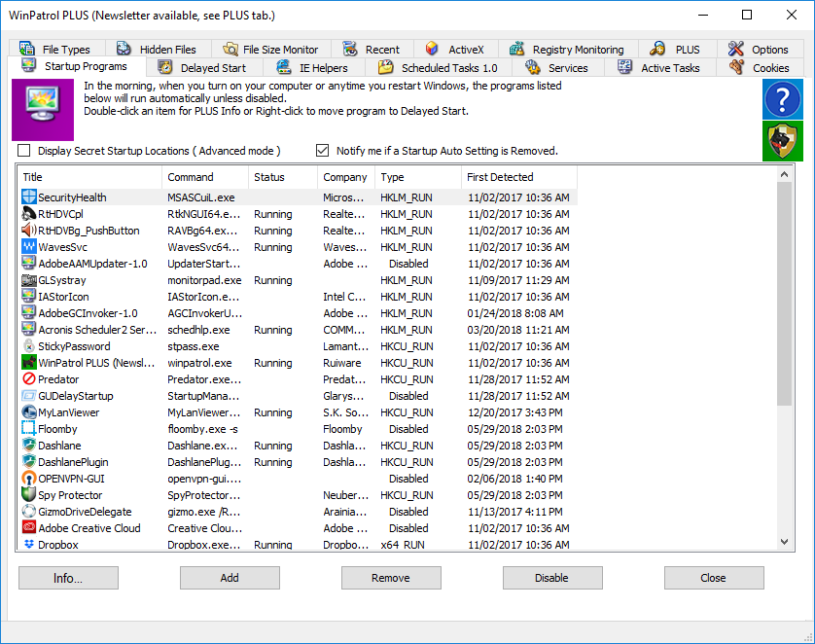Open the File Size Monitor tab
This screenshot has width=815, height=644.
(x=270, y=50)
